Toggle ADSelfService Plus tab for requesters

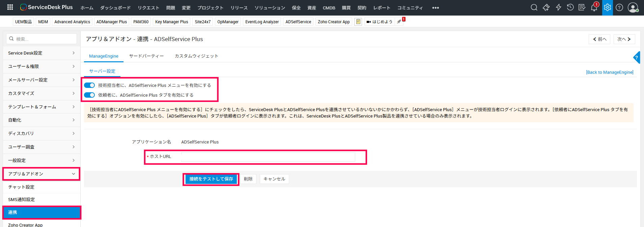[89, 95]
